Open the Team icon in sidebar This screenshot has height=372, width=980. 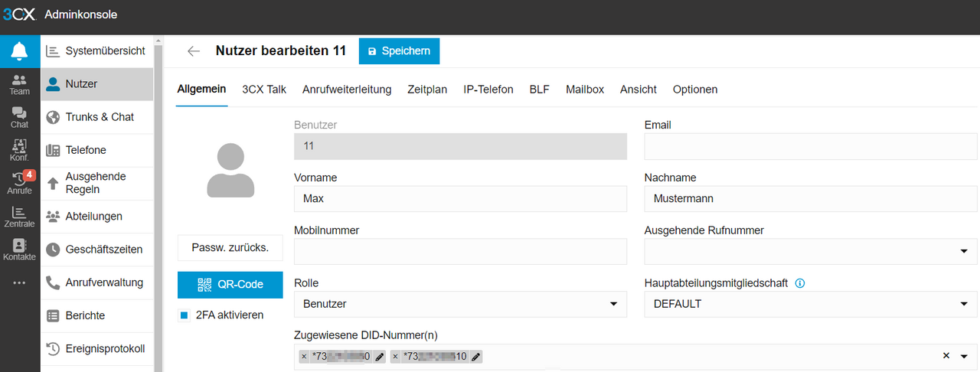(x=20, y=84)
